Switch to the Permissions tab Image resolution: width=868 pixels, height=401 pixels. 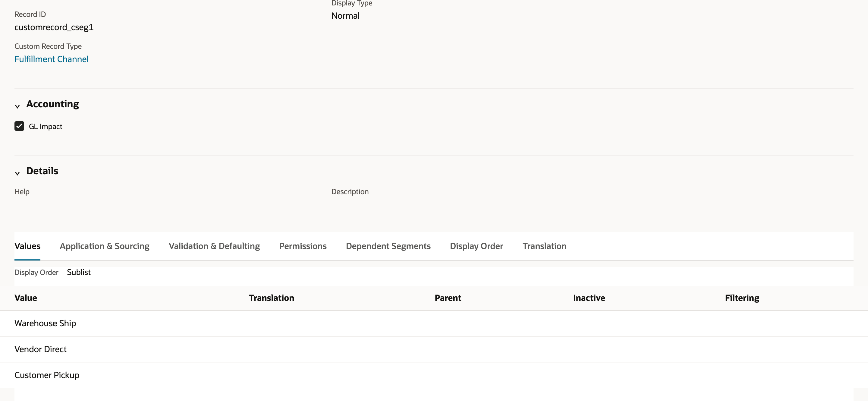(303, 246)
